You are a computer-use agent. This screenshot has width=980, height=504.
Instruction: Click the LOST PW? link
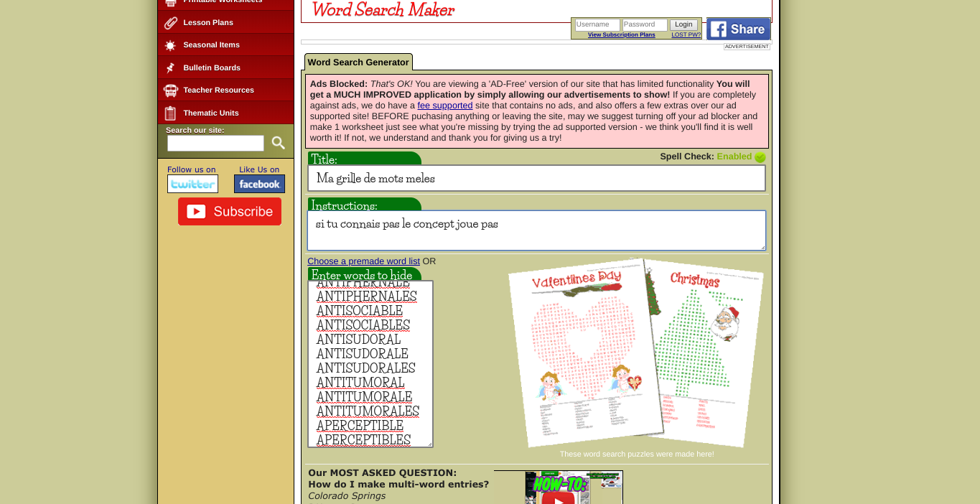coord(686,35)
